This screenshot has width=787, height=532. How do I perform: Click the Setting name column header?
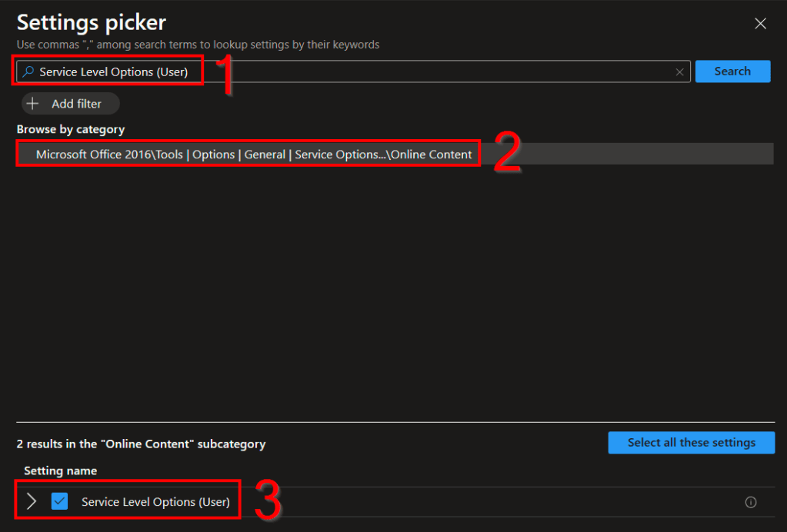coord(60,470)
